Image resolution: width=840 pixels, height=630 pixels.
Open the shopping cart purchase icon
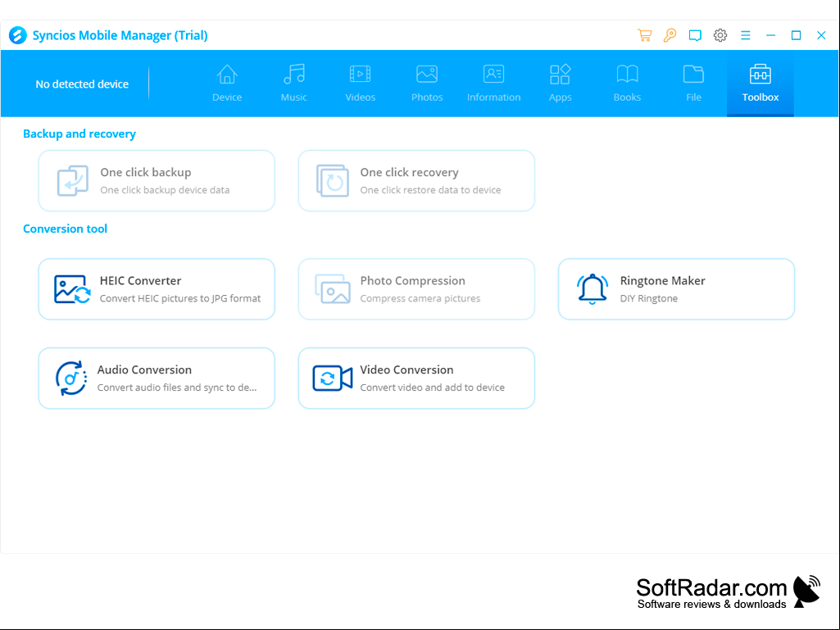644,35
